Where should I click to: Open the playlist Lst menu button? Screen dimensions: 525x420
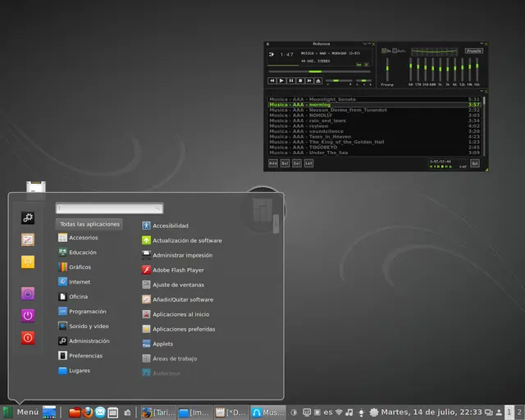[x=308, y=163]
